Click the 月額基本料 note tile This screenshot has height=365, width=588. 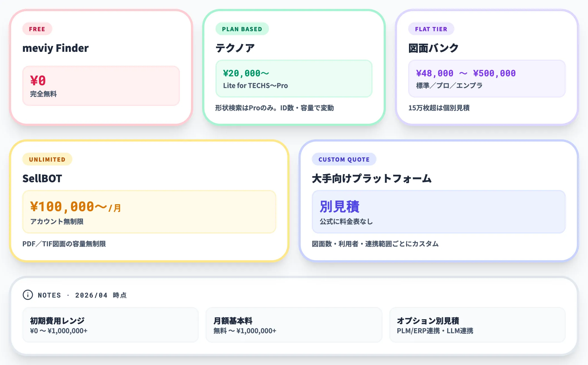[x=294, y=325]
